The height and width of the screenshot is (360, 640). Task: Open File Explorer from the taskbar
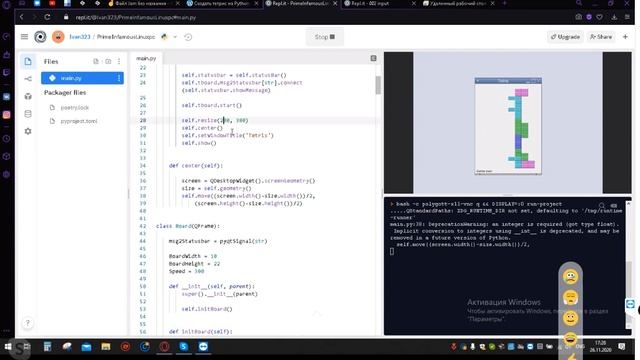click(x=106, y=347)
